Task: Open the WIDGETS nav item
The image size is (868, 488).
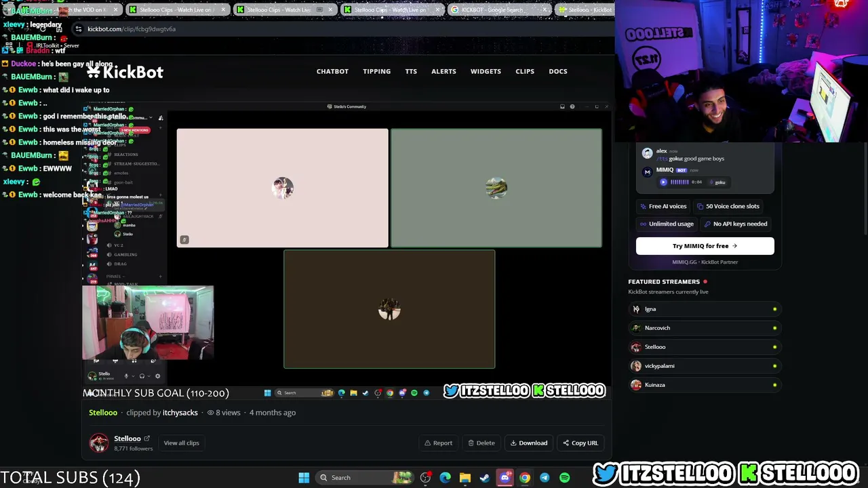Action: [x=486, y=71]
